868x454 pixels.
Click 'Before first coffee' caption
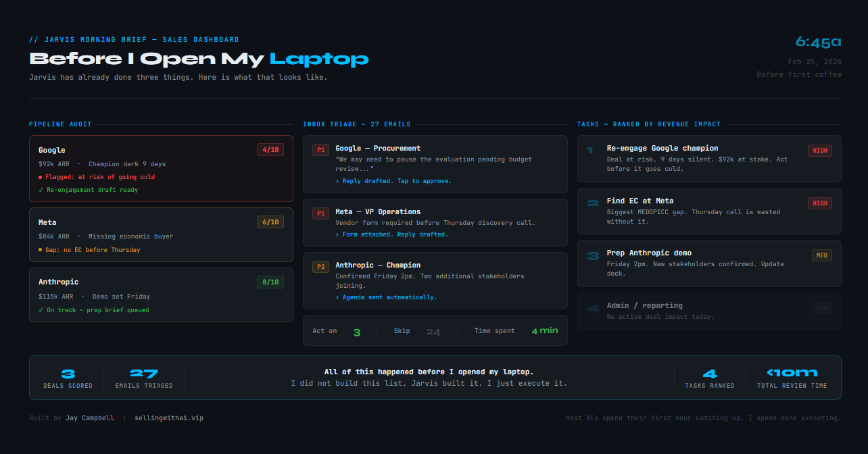800,74
